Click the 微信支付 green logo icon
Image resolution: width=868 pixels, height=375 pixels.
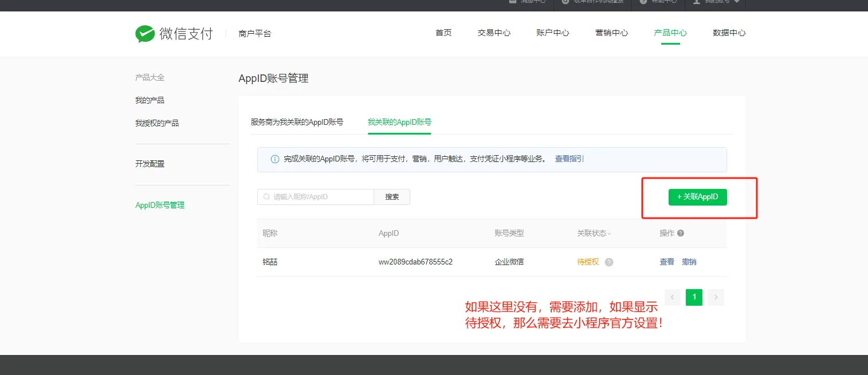pos(146,33)
